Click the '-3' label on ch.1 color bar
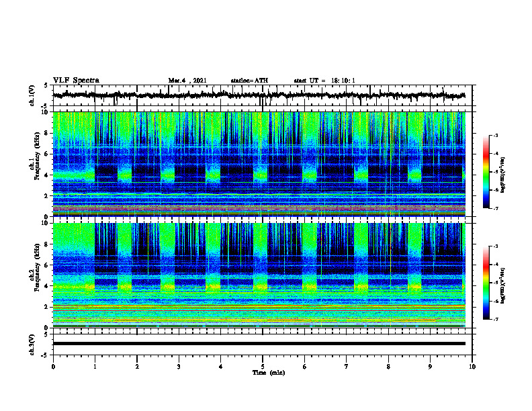Image resolution: width=532 pixels, height=411 pixels. 496,135
